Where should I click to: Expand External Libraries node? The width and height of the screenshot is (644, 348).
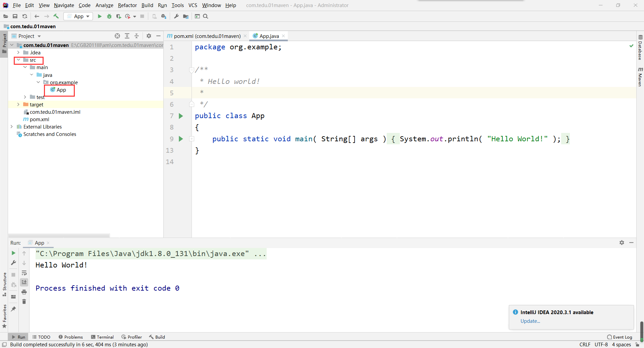pyautogui.click(x=12, y=127)
